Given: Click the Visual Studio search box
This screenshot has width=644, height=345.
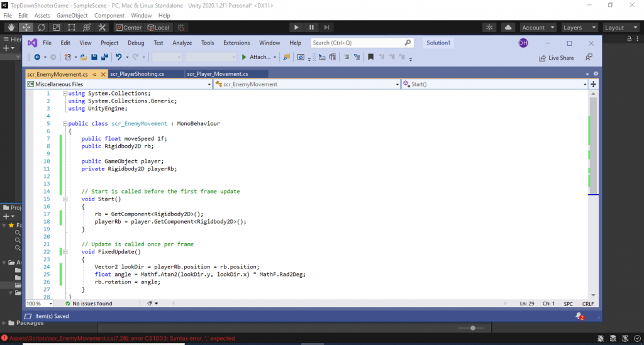Looking at the screenshot, I should point(362,43).
